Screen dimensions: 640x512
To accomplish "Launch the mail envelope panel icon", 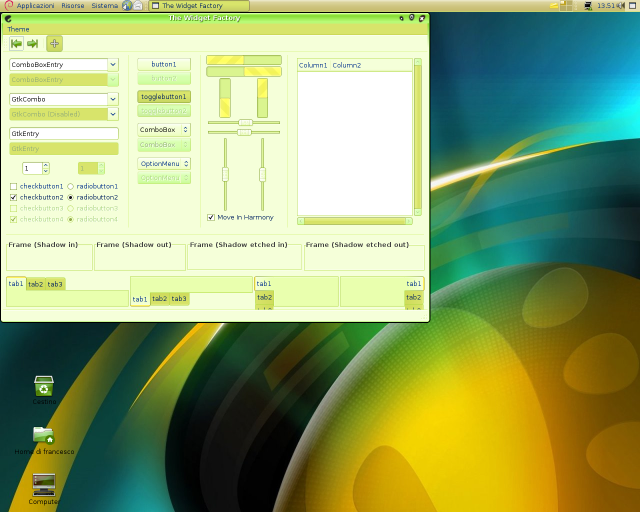I will pyautogui.click(x=138, y=5).
